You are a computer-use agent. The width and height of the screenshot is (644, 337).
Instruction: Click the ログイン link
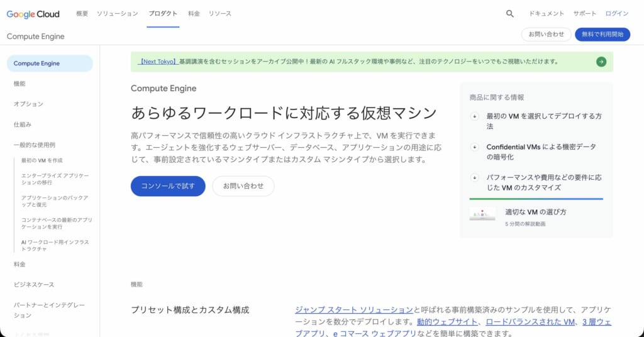617,14
